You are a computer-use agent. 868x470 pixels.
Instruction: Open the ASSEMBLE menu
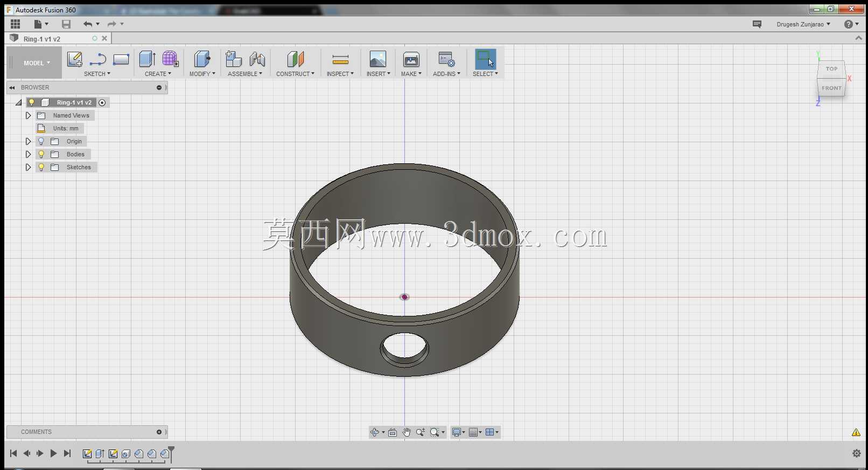click(245, 74)
